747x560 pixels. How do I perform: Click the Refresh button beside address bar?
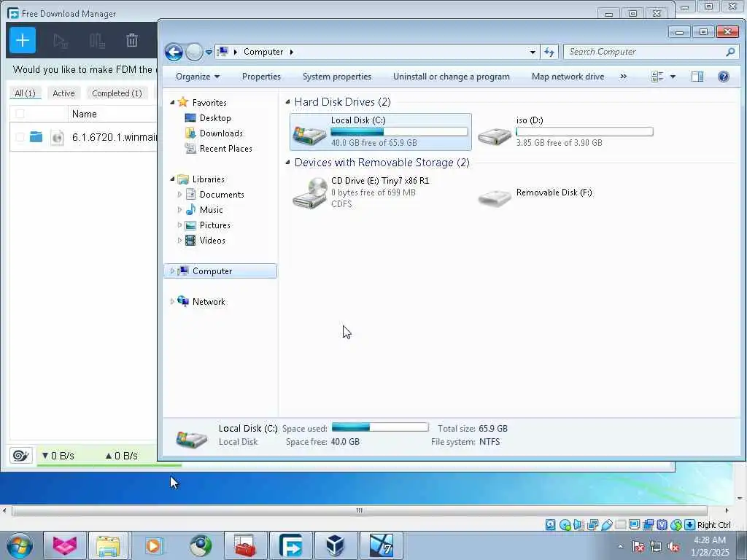tap(549, 52)
